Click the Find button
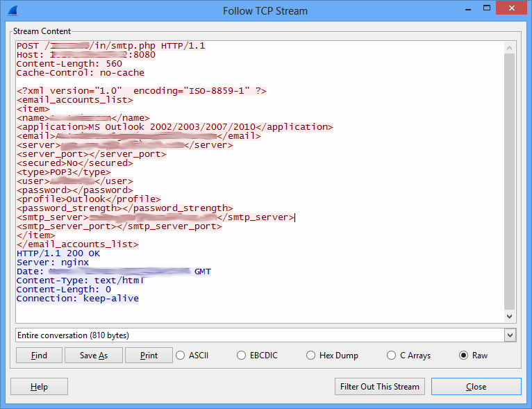The height and width of the screenshot is (409, 532). [39, 355]
